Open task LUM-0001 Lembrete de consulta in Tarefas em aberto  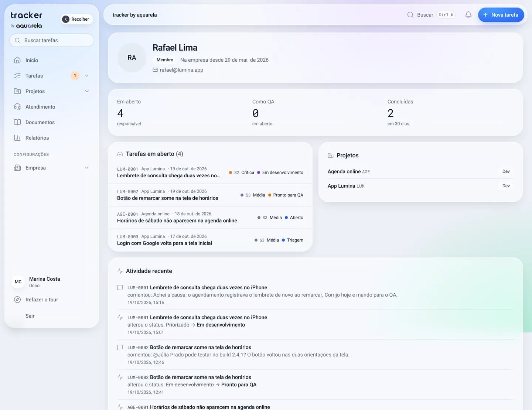(210, 172)
